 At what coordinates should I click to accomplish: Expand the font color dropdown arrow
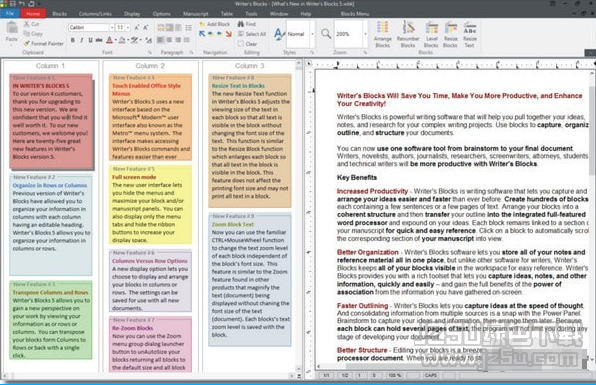tap(116, 40)
